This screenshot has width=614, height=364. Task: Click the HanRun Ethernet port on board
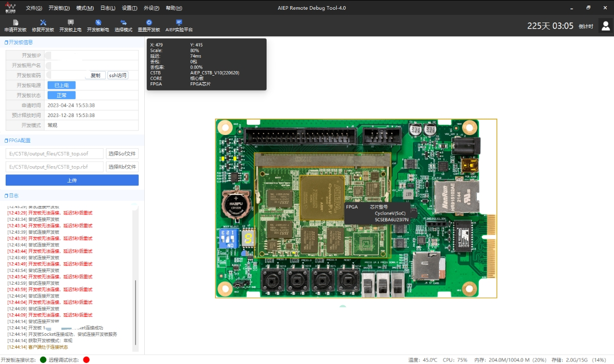click(455, 198)
